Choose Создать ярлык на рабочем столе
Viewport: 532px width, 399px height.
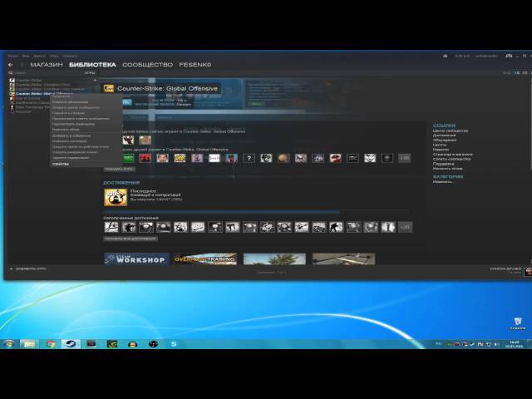pos(81,147)
